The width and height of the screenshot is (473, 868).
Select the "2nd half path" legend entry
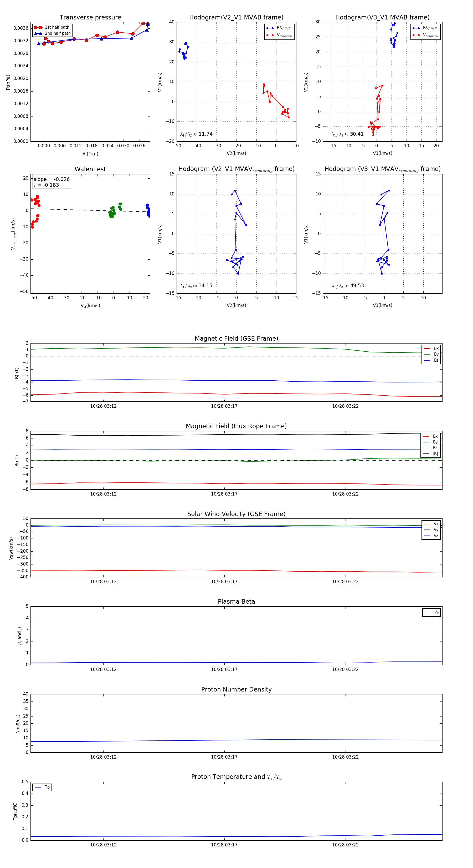pos(52,33)
